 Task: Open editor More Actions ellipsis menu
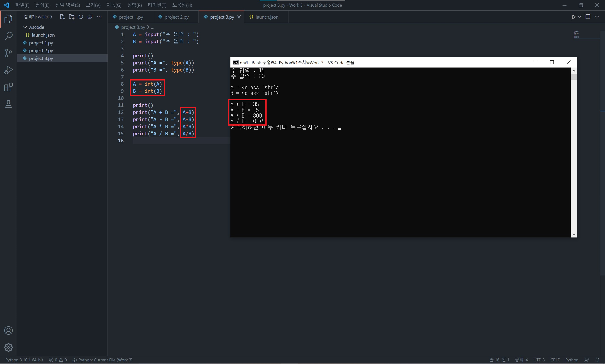[597, 17]
